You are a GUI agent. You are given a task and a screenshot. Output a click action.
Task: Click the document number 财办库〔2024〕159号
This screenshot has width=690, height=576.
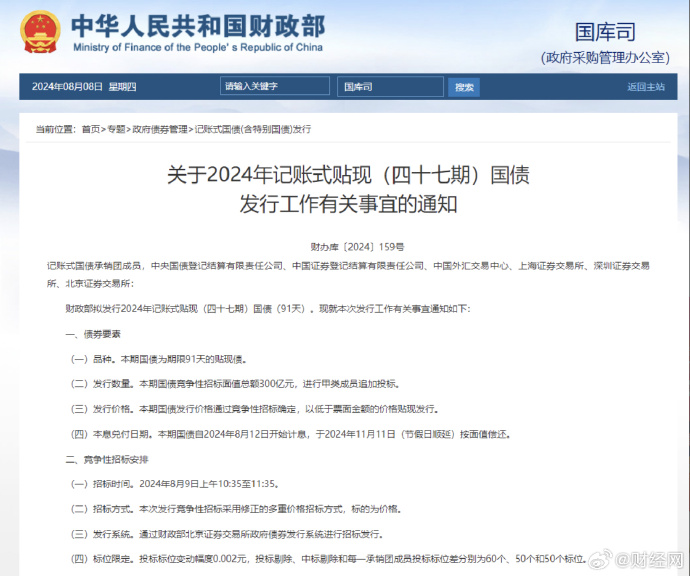pyautogui.click(x=357, y=247)
